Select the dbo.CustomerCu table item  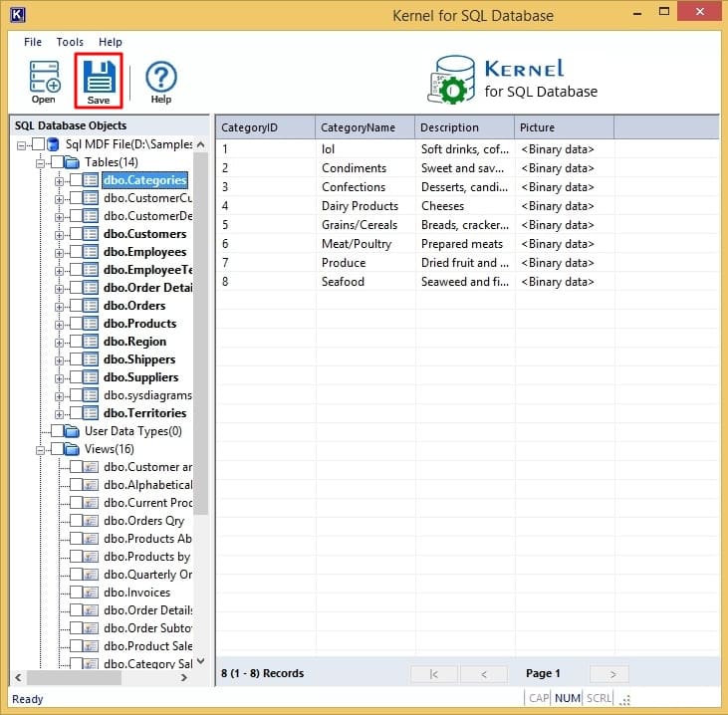(147, 198)
